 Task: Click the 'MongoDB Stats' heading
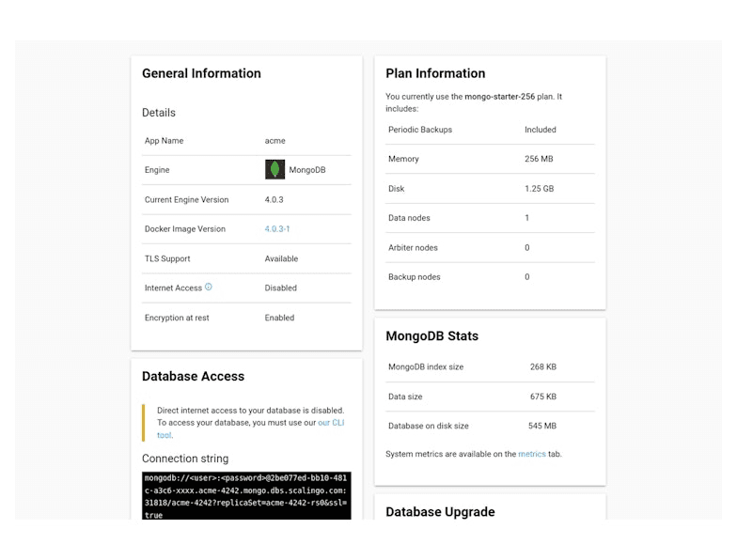pyautogui.click(x=432, y=336)
